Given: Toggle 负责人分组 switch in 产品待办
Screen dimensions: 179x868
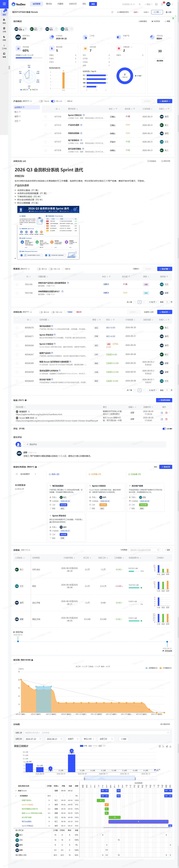Looking at the screenshot, I should point(53,101).
